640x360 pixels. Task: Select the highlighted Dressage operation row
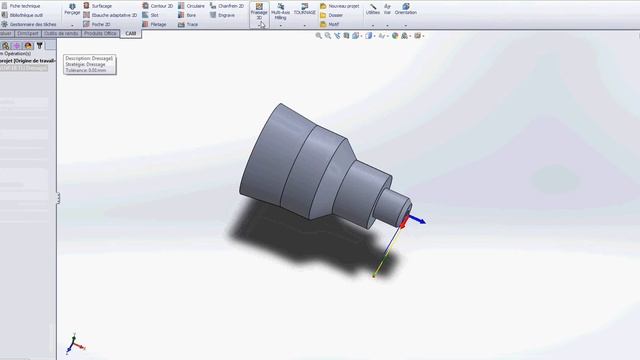click(24, 68)
